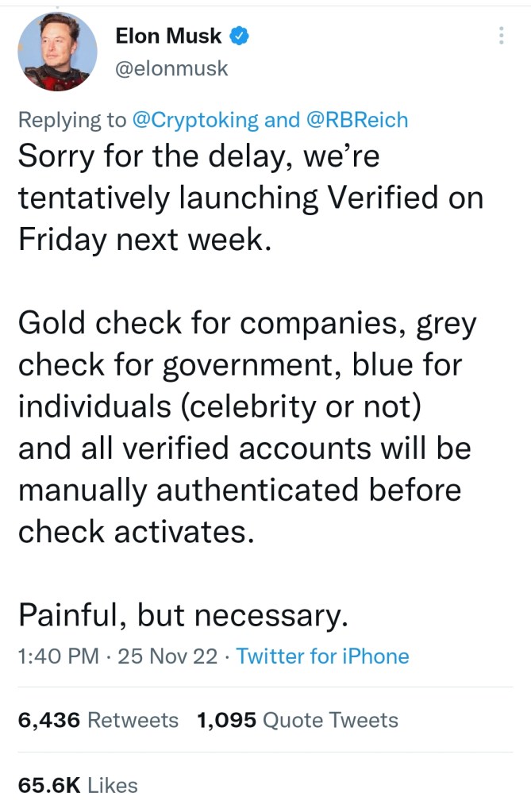
Task: Click the "check activates." line
Action: [136, 531]
